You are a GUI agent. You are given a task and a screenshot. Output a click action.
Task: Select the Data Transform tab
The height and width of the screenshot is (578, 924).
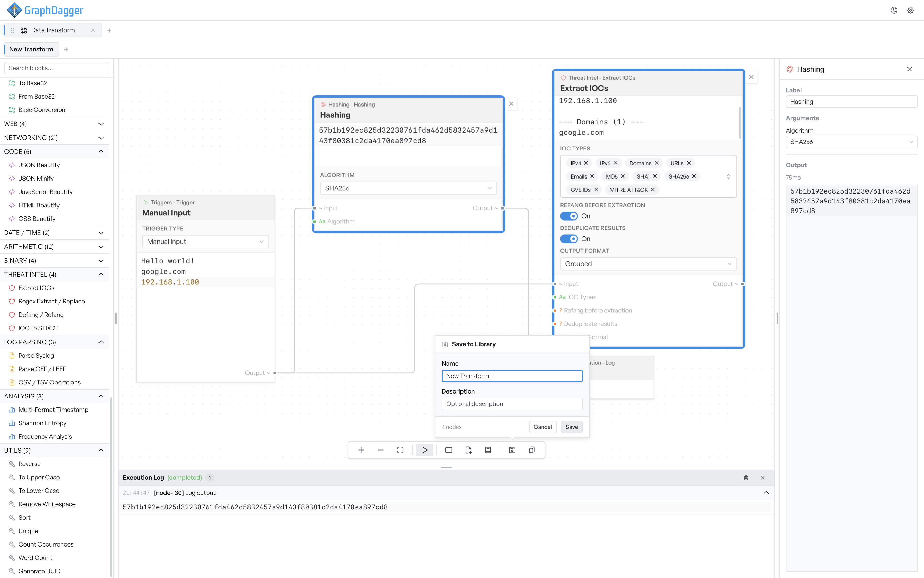(x=53, y=30)
